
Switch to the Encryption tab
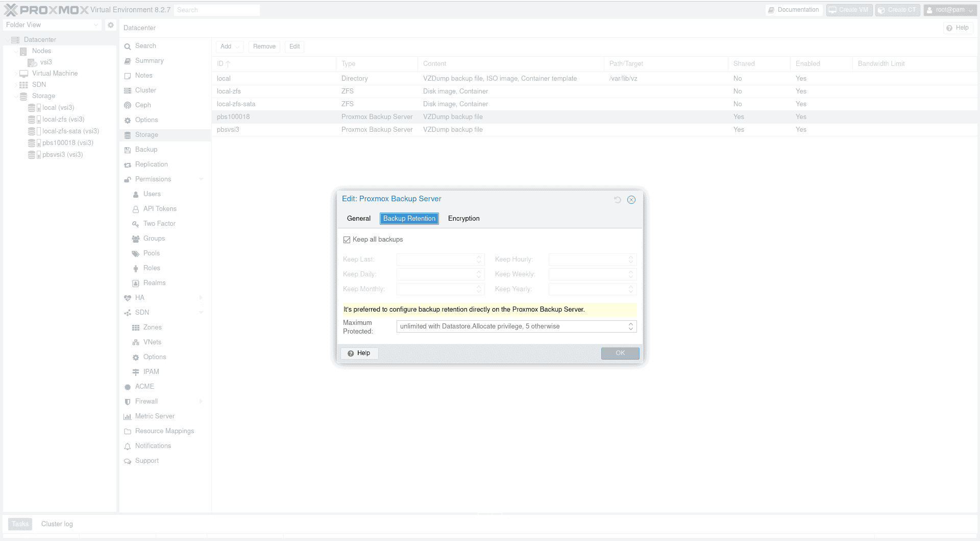coord(463,219)
